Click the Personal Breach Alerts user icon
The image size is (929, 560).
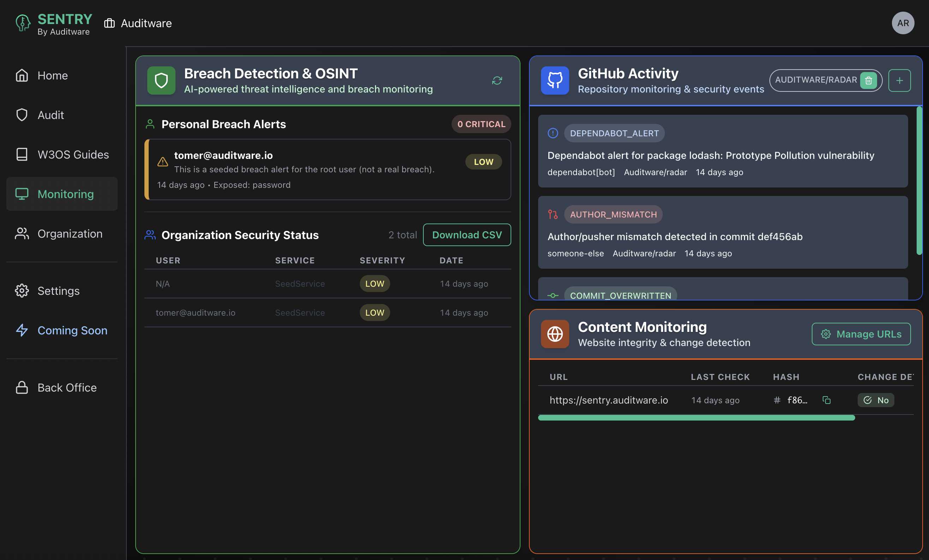coord(150,124)
